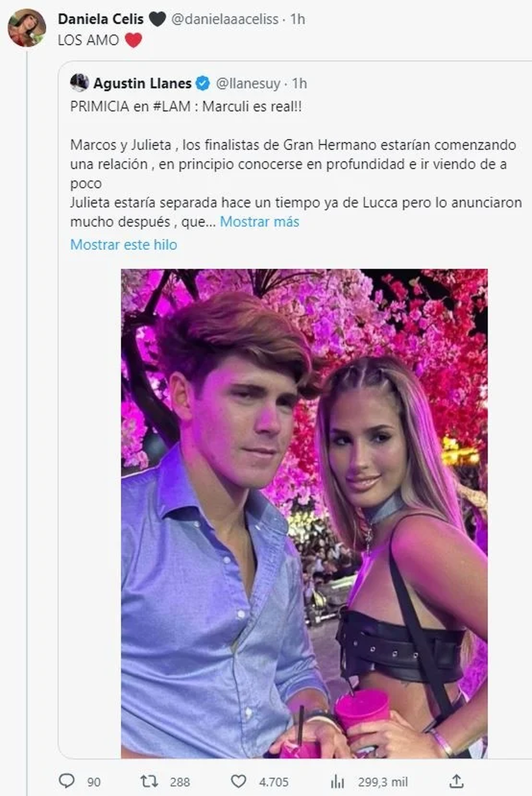The width and height of the screenshot is (532, 796).
Task: Open Daniela Celis profile picture
Action: (x=27, y=27)
